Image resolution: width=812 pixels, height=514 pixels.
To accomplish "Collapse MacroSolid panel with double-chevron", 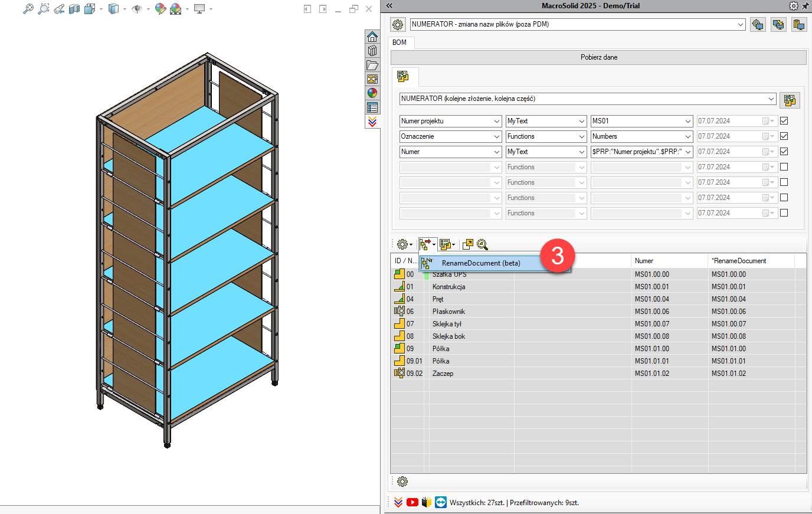I will (389, 6).
